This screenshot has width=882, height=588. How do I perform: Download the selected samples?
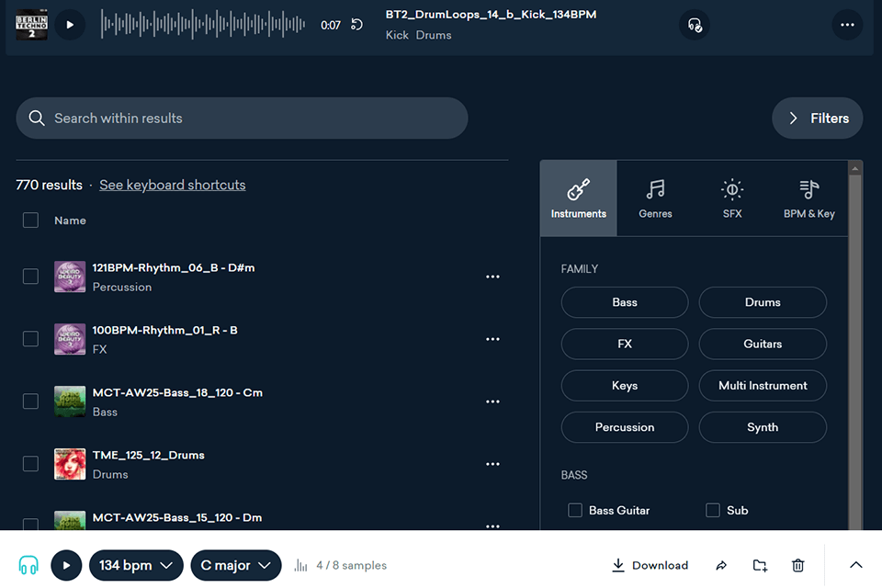650,565
